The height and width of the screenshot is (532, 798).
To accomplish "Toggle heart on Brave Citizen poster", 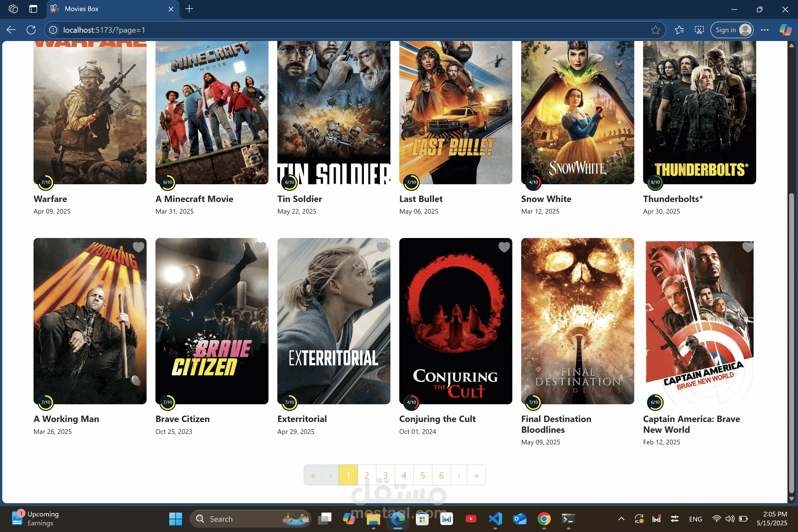I will (260, 247).
